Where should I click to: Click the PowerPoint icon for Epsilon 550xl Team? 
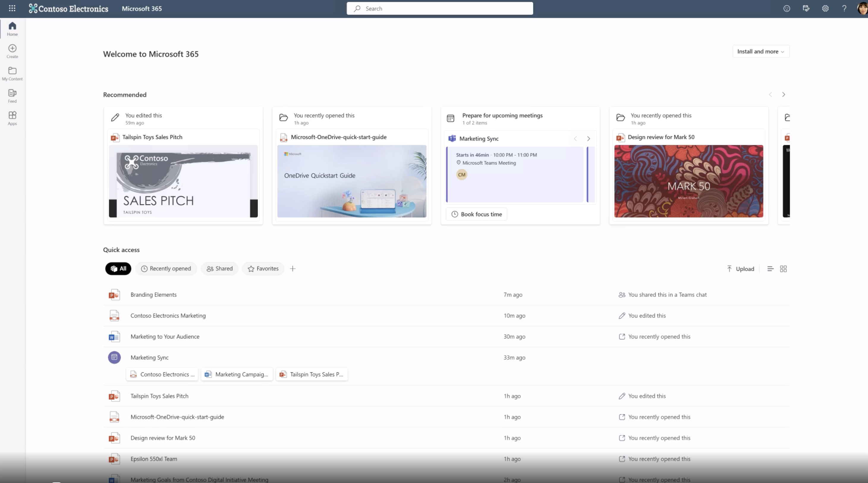(114, 459)
